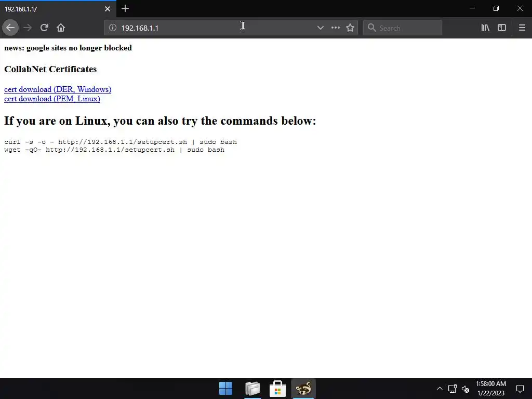The width and height of the screenshot is (532, 399).
Task: Minimize the browser window
Action: [472, 8]
